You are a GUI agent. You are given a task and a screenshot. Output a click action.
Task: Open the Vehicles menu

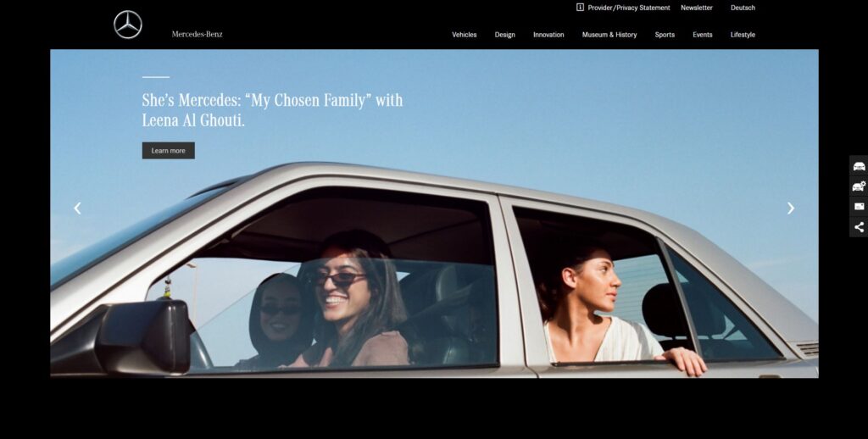(x=464, y=35)
